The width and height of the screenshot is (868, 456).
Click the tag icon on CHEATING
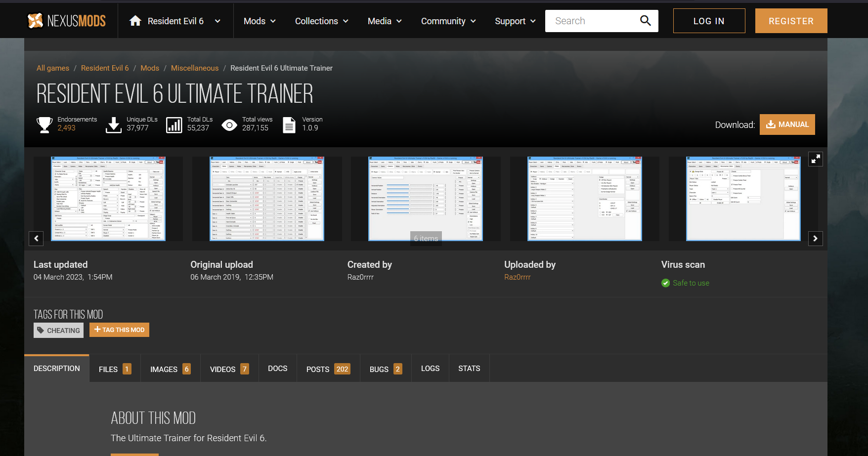pyautogui.click(x=41, y=330)
